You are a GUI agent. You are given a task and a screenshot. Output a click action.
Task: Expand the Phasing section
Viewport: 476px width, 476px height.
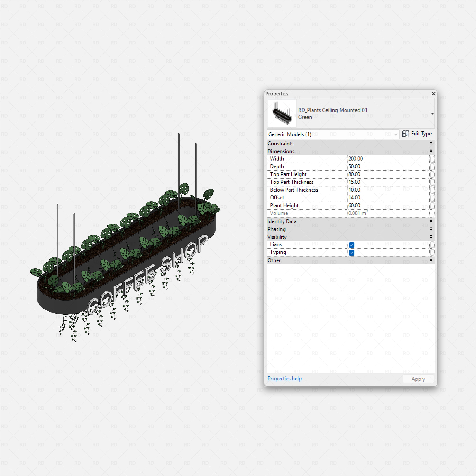point(431,229)
